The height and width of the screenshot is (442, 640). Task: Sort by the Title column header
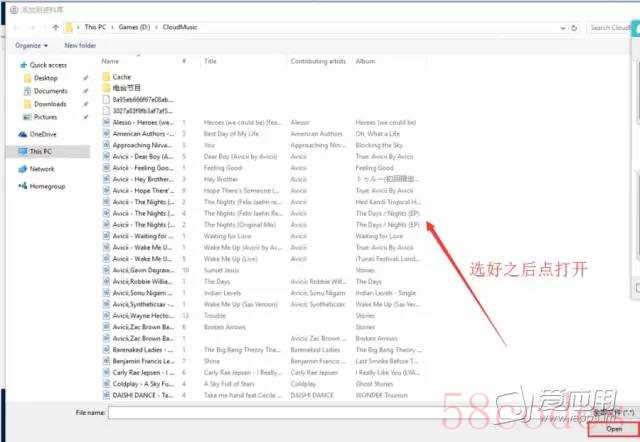[x=210, y=61]
